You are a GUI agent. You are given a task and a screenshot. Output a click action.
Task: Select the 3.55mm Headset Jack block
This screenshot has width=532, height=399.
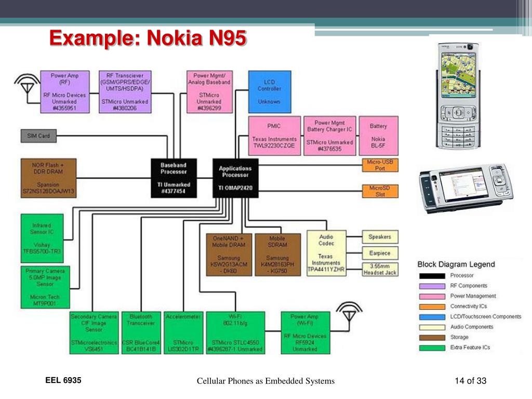point(380,270)
